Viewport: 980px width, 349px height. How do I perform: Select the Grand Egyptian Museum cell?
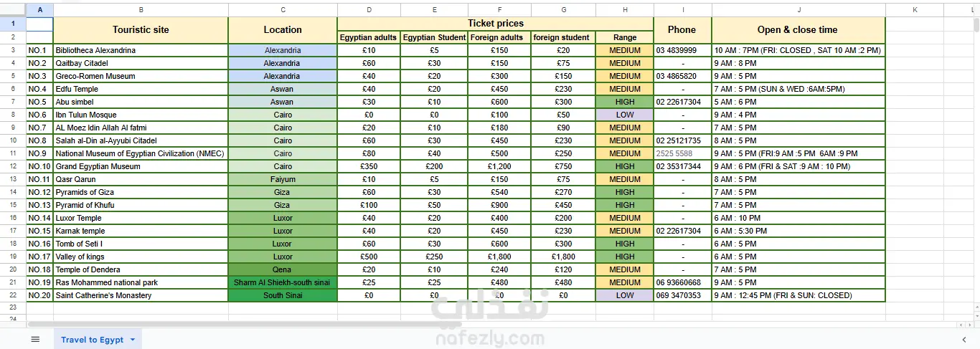point(141,166)
